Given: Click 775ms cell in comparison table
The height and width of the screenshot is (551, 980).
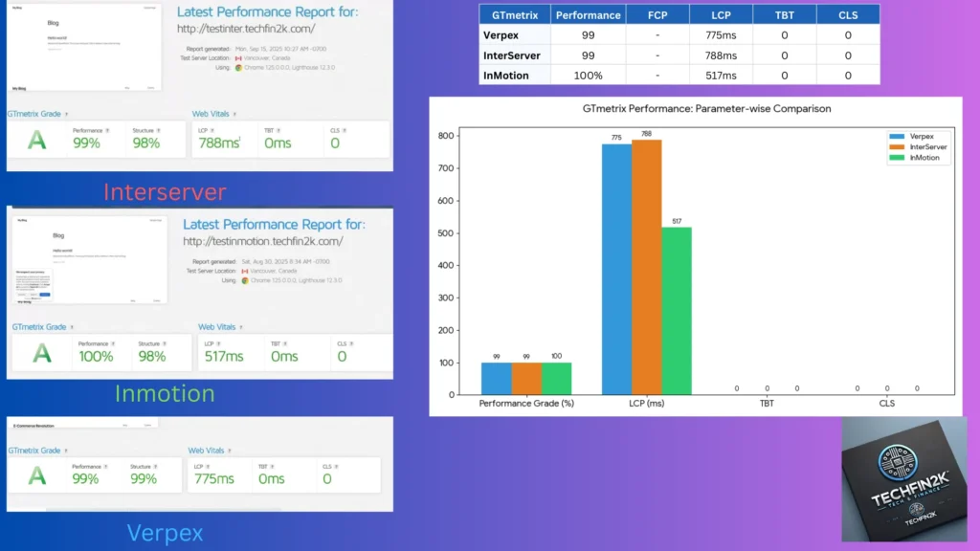Looking at the screenshot, I should tap(721, 35).
